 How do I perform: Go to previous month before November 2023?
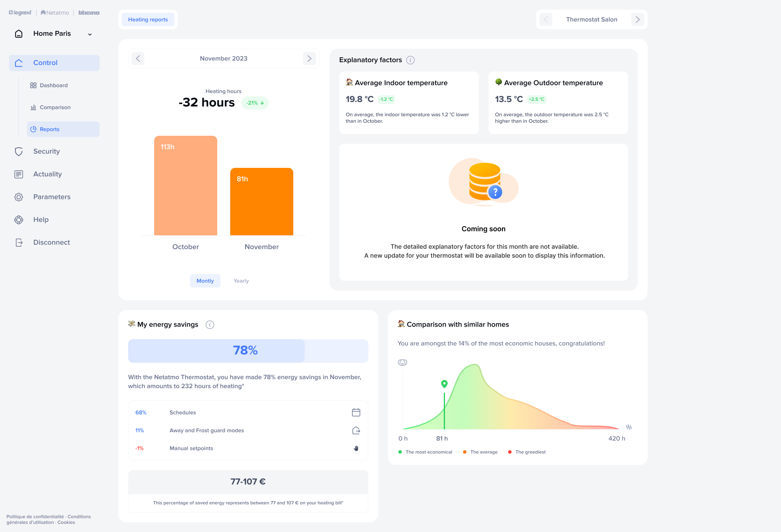pyautogui.click(x=138, y=59)
